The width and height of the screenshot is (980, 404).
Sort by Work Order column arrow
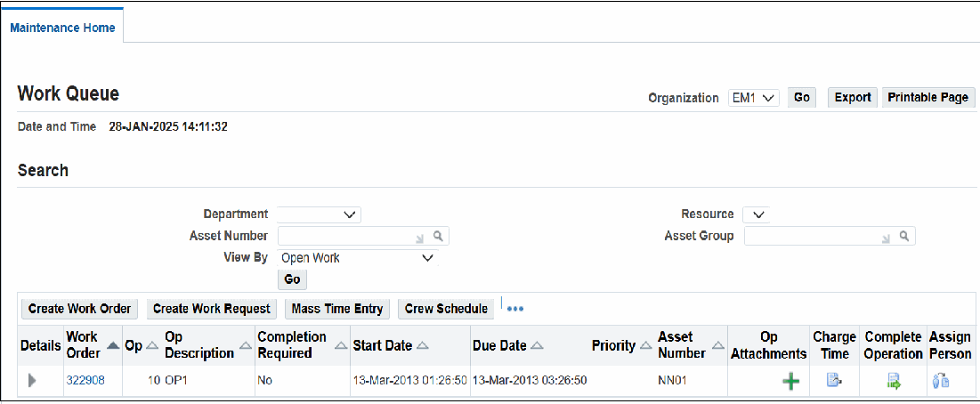pyautogui.click(x=114, y=344)
